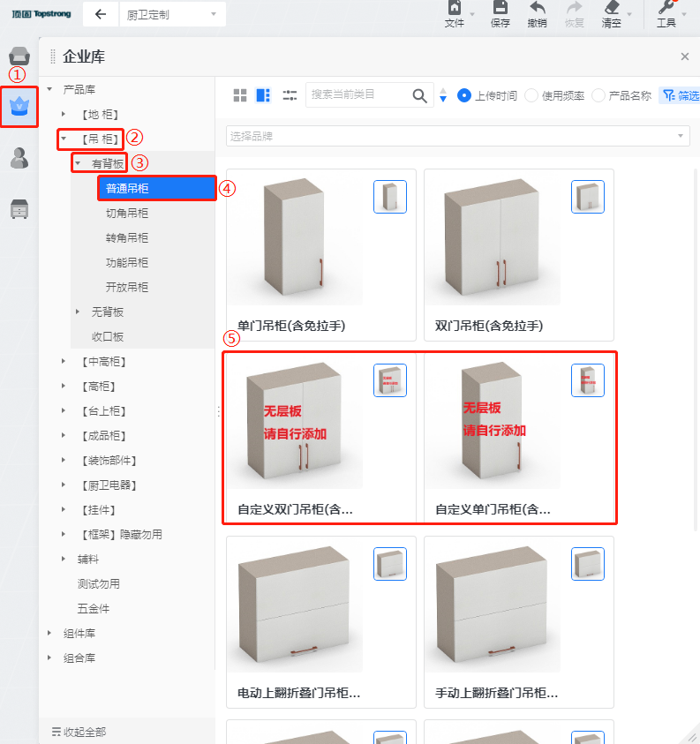Select the 上传时间 radio button
Image resolution: width=700 pixels, height=744 pixels.
click(x=464, y=95)
